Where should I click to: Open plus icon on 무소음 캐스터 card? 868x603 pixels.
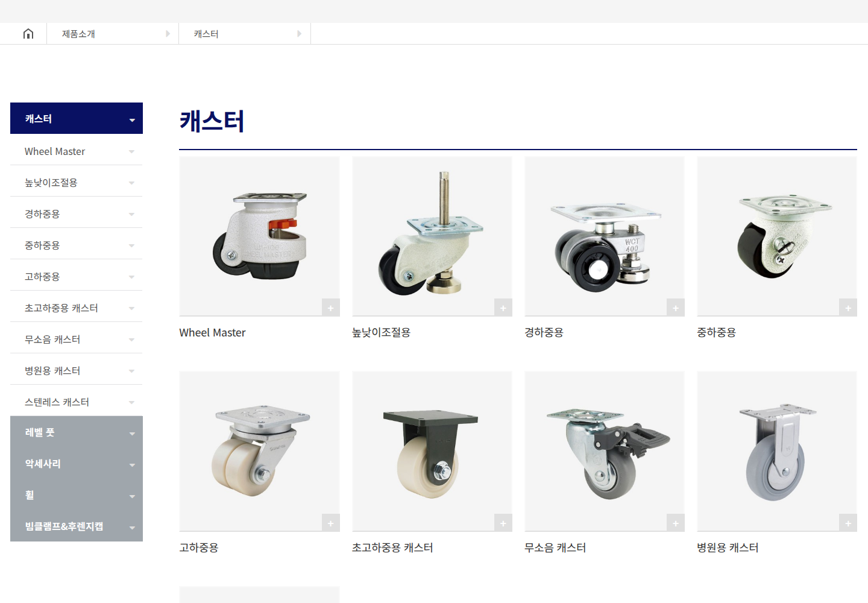[675, 523]
